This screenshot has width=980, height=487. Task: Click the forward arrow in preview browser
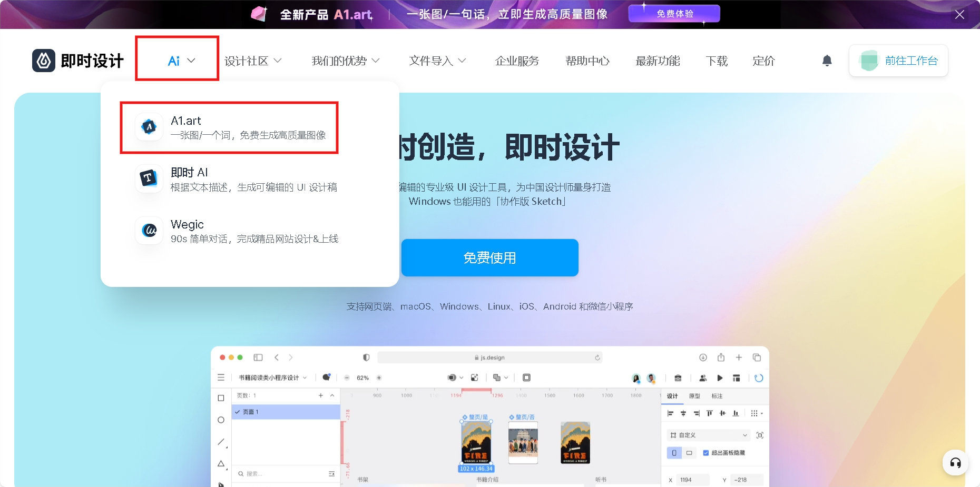291,357
